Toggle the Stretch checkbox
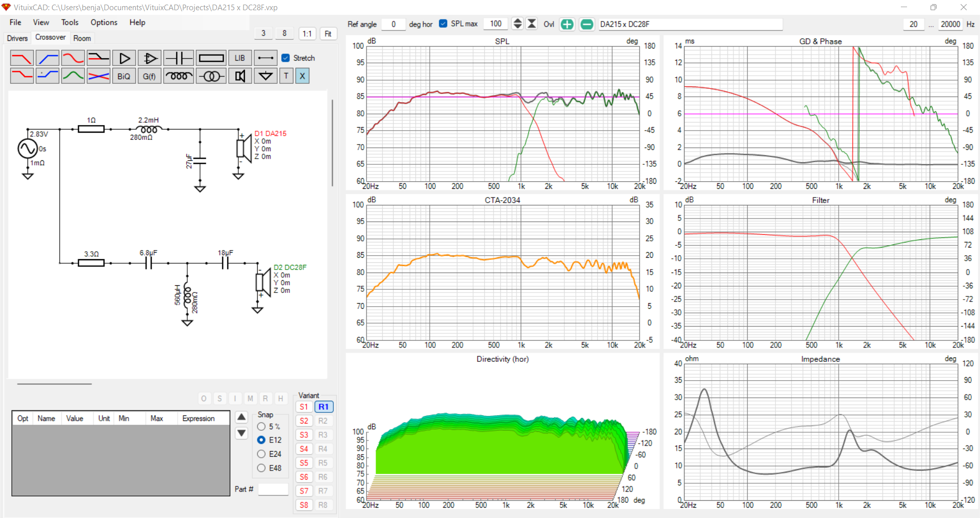 click(286, 58)
